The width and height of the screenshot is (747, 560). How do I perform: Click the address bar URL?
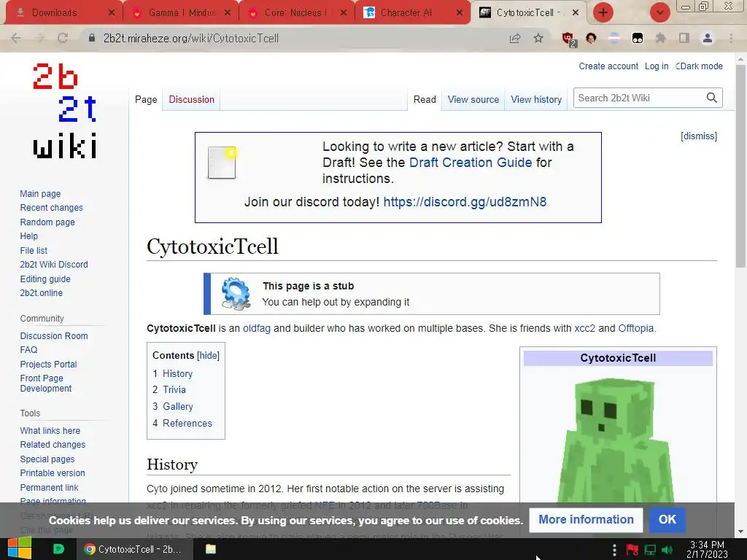coord(190,38)
